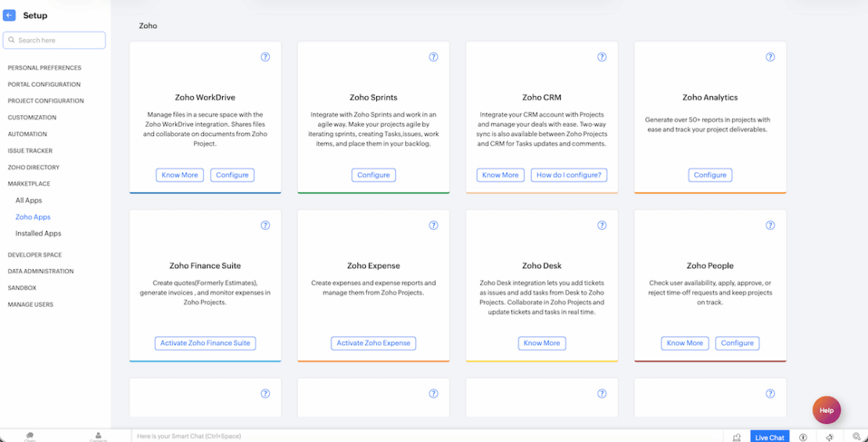868x442 pixels.
Task: Click Configure on Zoho People
Action: coord(737,343)
